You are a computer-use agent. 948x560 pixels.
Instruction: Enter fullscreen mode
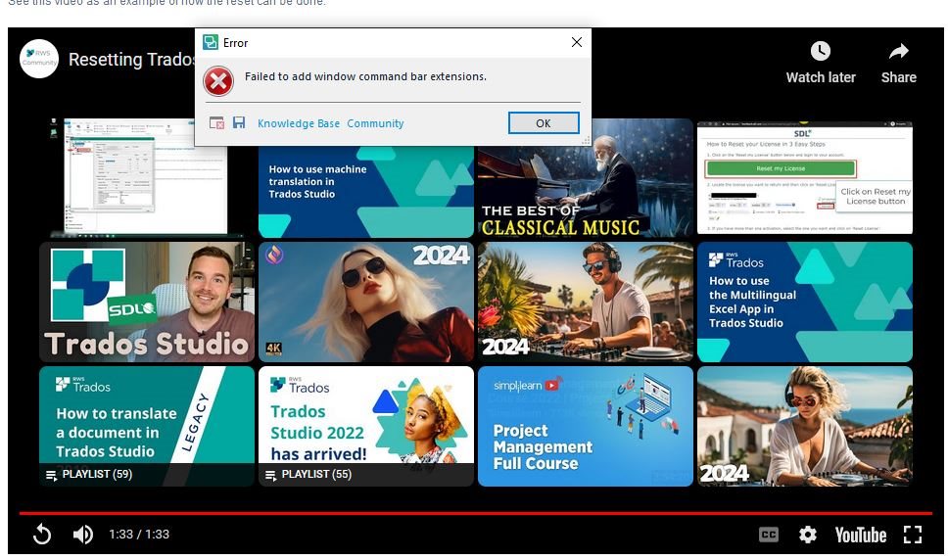pos(913,535)
